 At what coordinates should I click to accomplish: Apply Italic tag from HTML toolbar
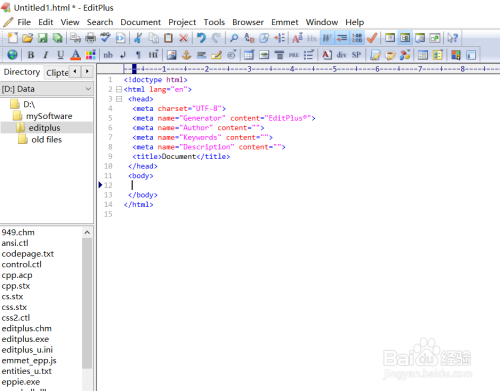[46, 55]
